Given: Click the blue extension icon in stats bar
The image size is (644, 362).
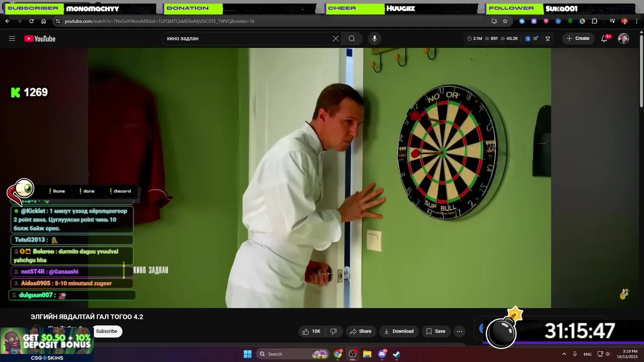Looking at the screenshot, I should pyautogui.click(x=528, y=39).
